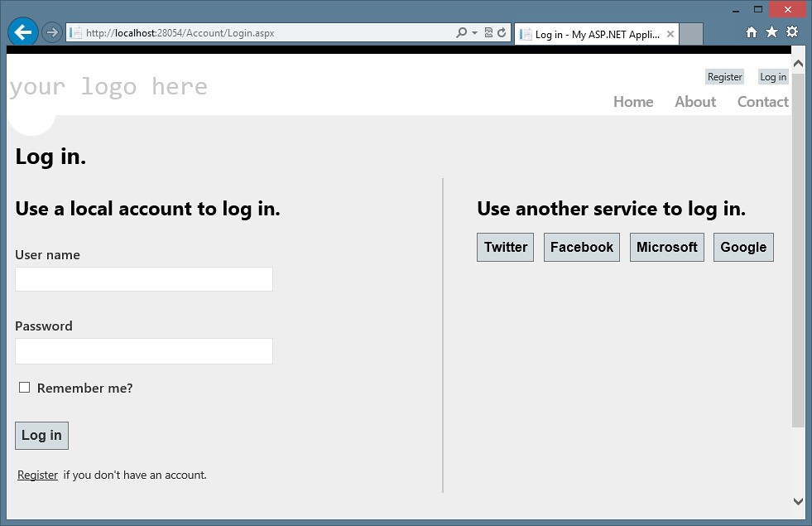This screenshot has width=812, height=526.
Task: Click into the User name text field
Action: point(144,279)
